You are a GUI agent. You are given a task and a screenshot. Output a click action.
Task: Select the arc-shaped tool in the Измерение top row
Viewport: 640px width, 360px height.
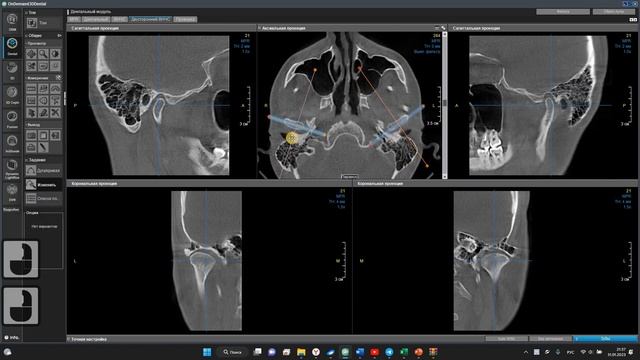coord(55,88)
